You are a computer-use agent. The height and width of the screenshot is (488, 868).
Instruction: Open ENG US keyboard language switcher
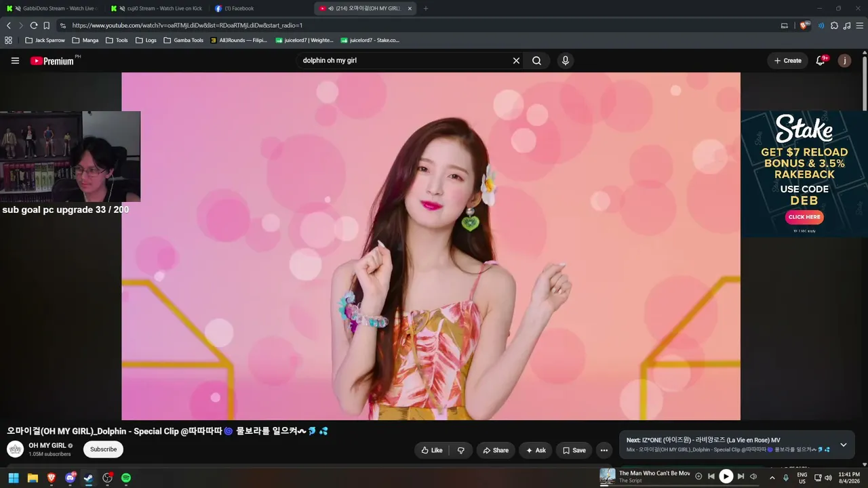tap(802, 478)
